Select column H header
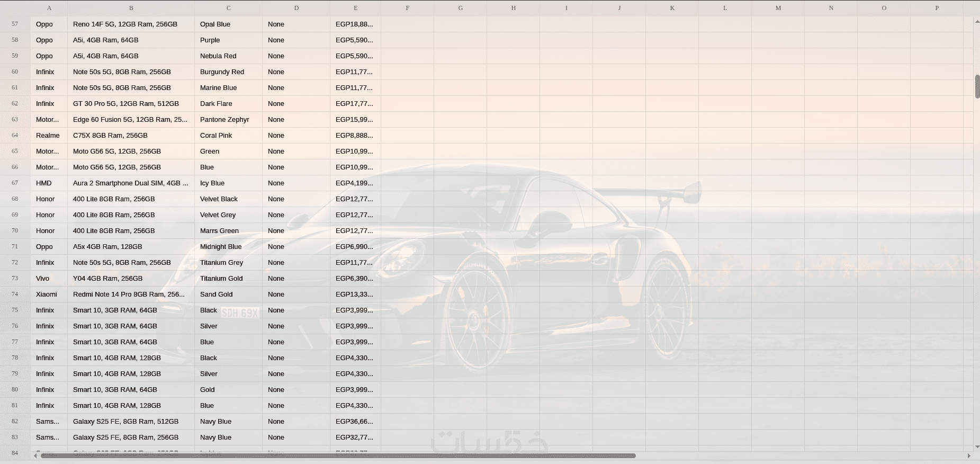Image resolution: width=980 pixels, height=464 pixels. pos(514,8)
